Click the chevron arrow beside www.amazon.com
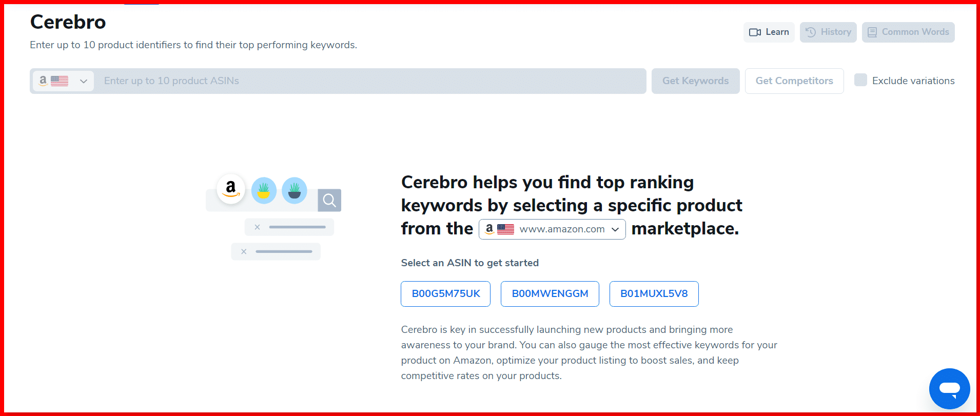 point(615,229)
